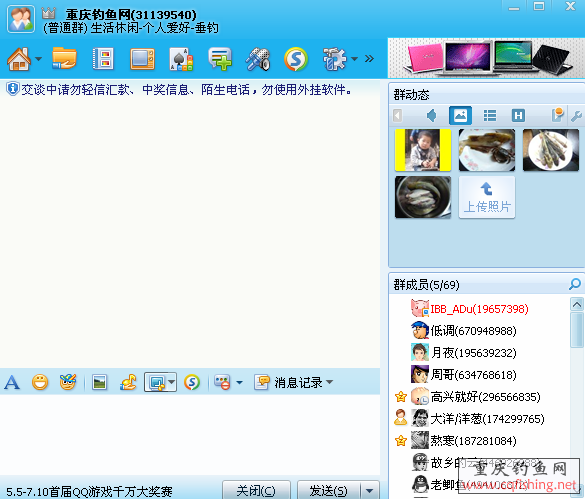Image resolution: width=585 pixels, height=499 pixels.
Task: Open the font settings A icon
Action: (12, 383)
